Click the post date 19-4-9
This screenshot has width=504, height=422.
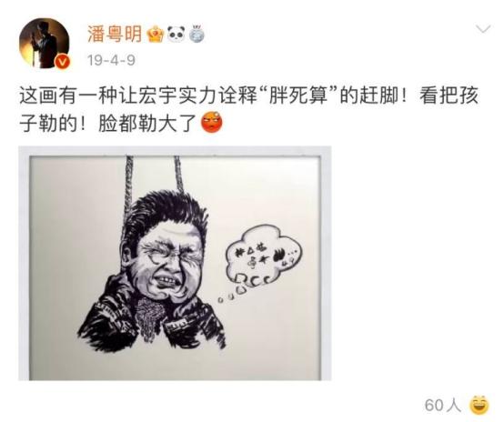click(x=112, y=60)
